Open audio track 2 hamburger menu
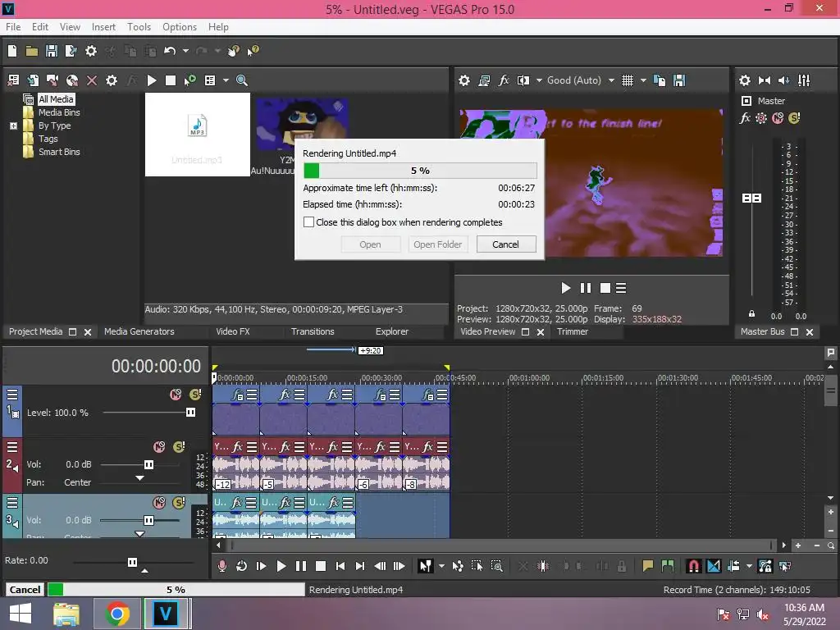The height and width of the screenshot is (630, 840). (12, 447)
